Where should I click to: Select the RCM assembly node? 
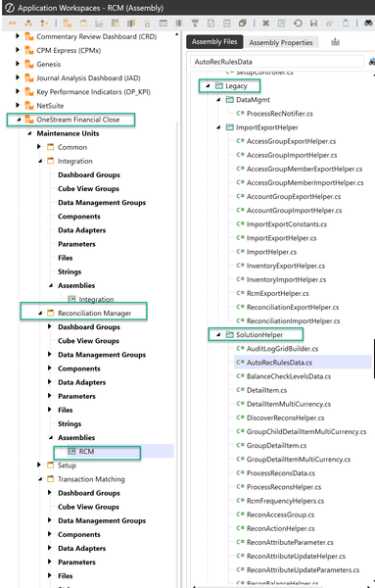(86, 452)
